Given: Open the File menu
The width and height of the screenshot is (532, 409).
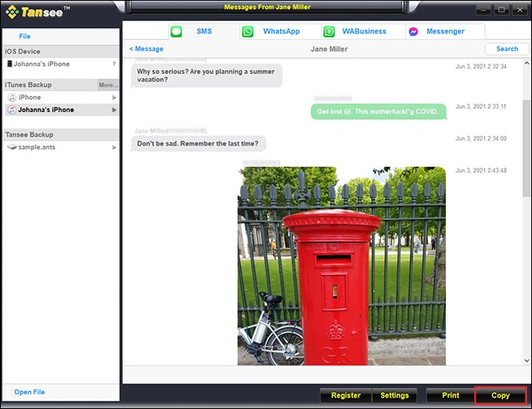Looking at the screenshot, I should [24, 37].
